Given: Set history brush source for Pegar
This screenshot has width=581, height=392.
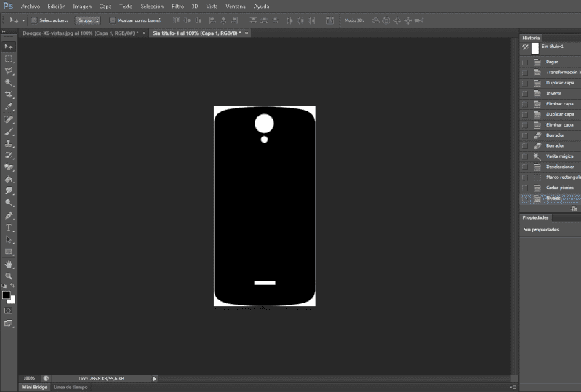Looking at the screenshot, I should coord(525,62).
